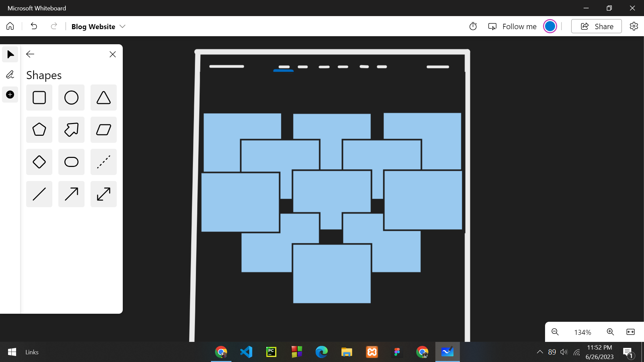The image size is (644, 362).
Task: Enable the timer/clock feature
Action: tap(473, 26)
